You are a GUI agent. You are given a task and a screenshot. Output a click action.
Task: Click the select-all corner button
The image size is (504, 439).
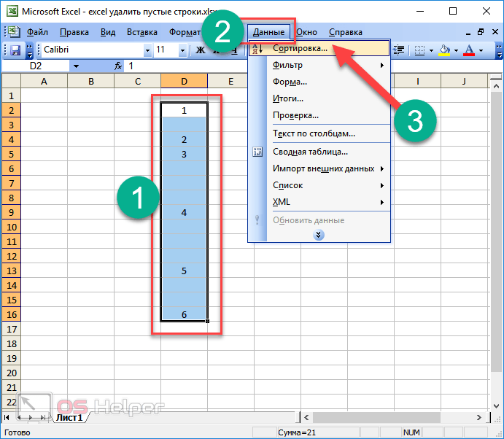[x=12, y=81]
